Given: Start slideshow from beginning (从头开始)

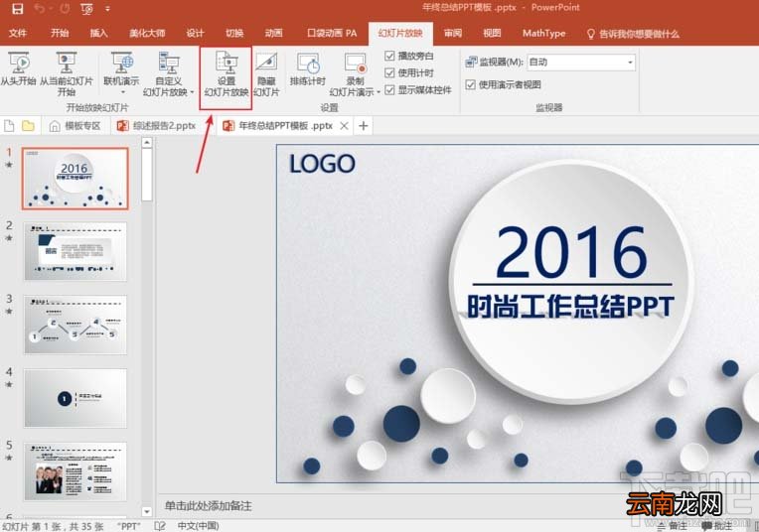Looking at the screenshot, I should [19, 69].
